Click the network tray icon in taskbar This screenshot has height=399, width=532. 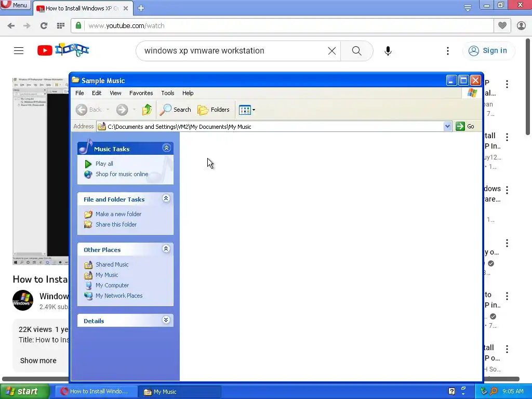[484, 391]
